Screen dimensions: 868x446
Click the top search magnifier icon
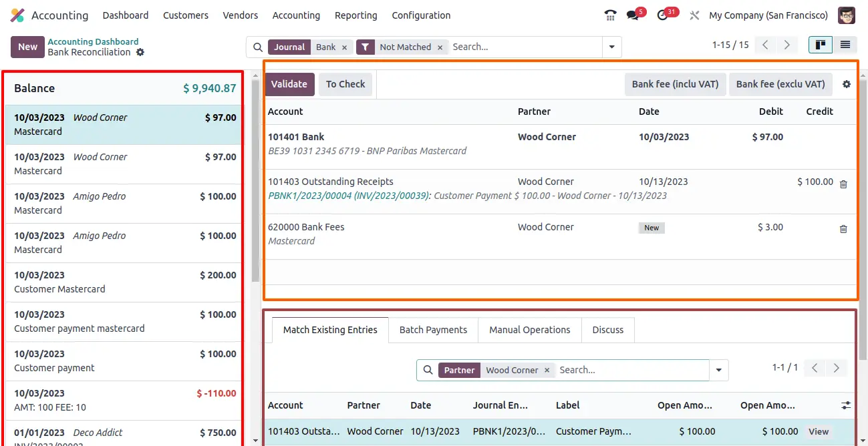click(258, 47)
